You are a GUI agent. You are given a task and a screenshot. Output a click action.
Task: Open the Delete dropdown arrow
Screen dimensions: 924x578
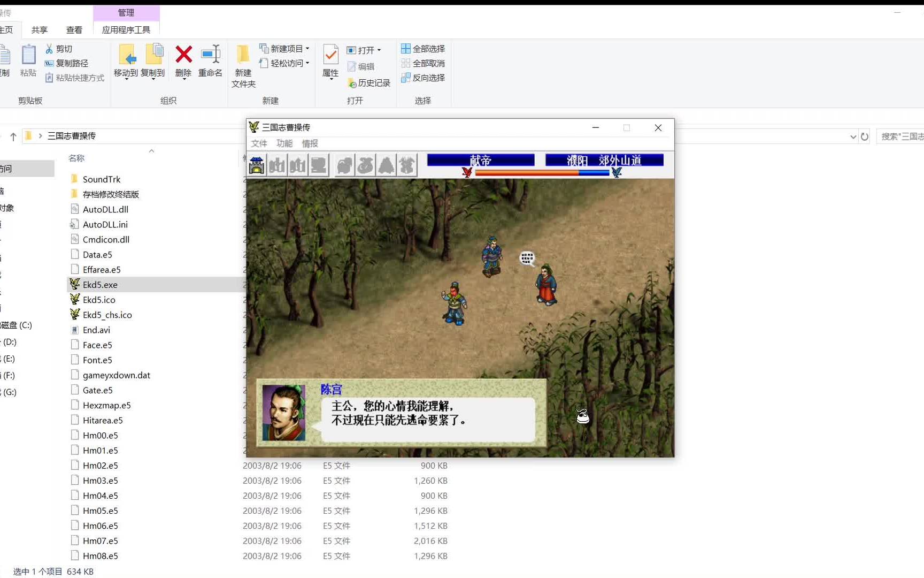pyautogui.click(x=183, y=79)
